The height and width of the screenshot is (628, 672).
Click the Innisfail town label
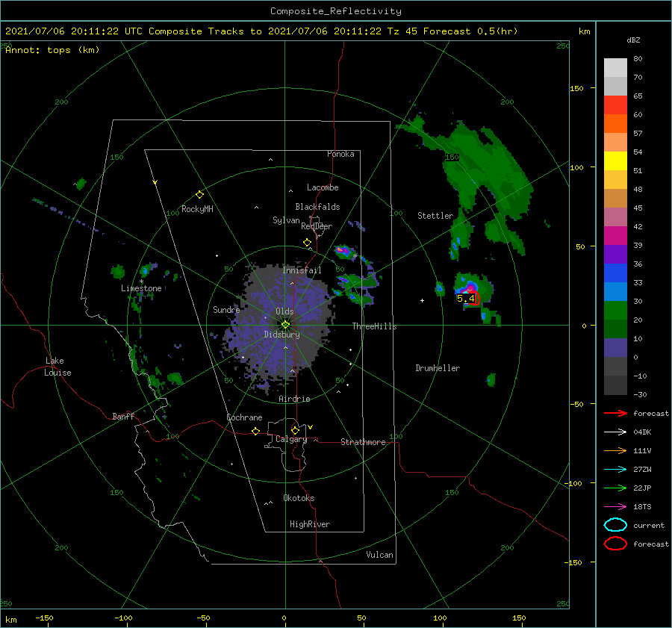click(302, 270)
